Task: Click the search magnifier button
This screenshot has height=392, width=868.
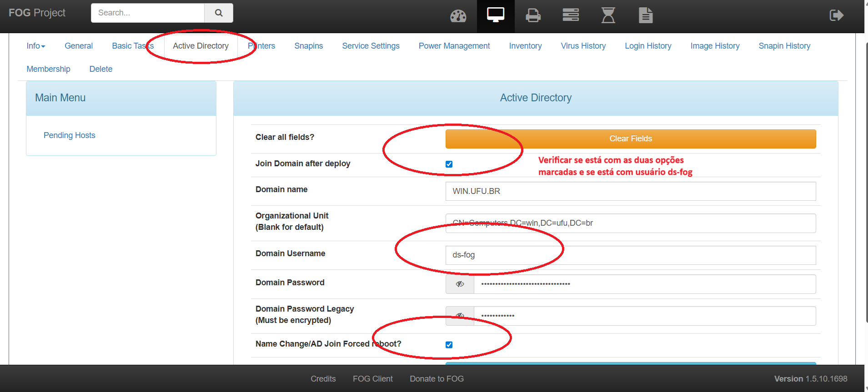Action: pyautogui.click(x=219, y=13)
